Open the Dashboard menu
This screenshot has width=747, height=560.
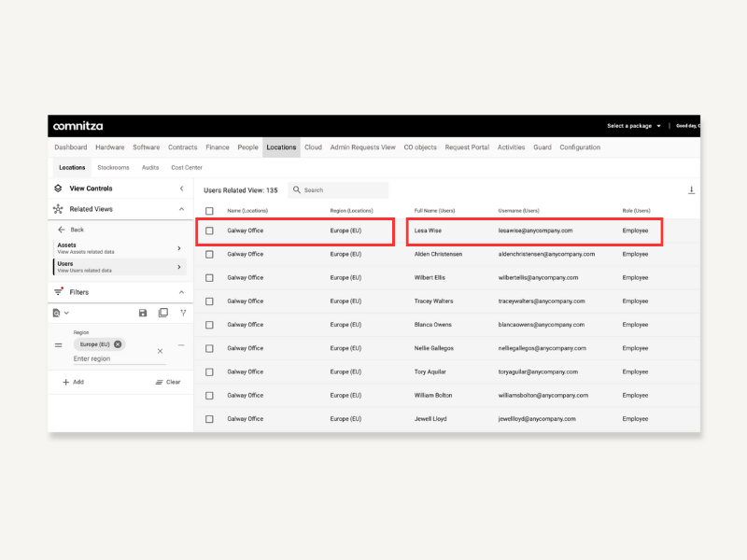coord(71,147)
